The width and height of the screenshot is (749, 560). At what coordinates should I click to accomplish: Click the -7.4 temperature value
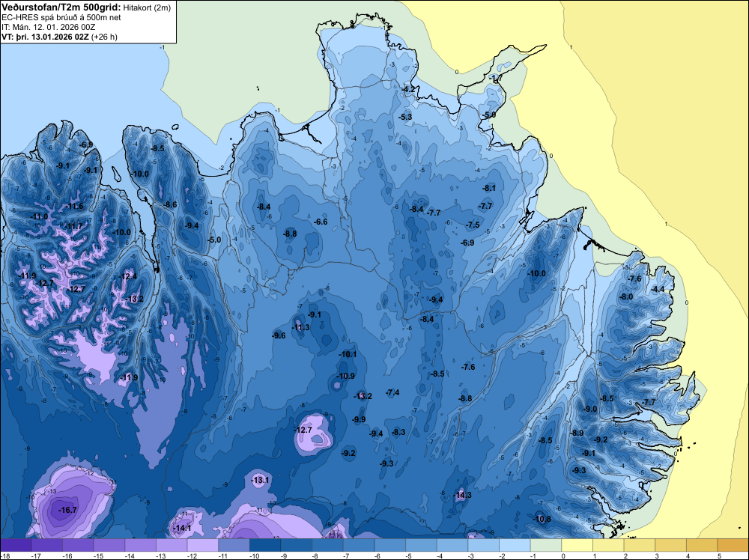392,392
